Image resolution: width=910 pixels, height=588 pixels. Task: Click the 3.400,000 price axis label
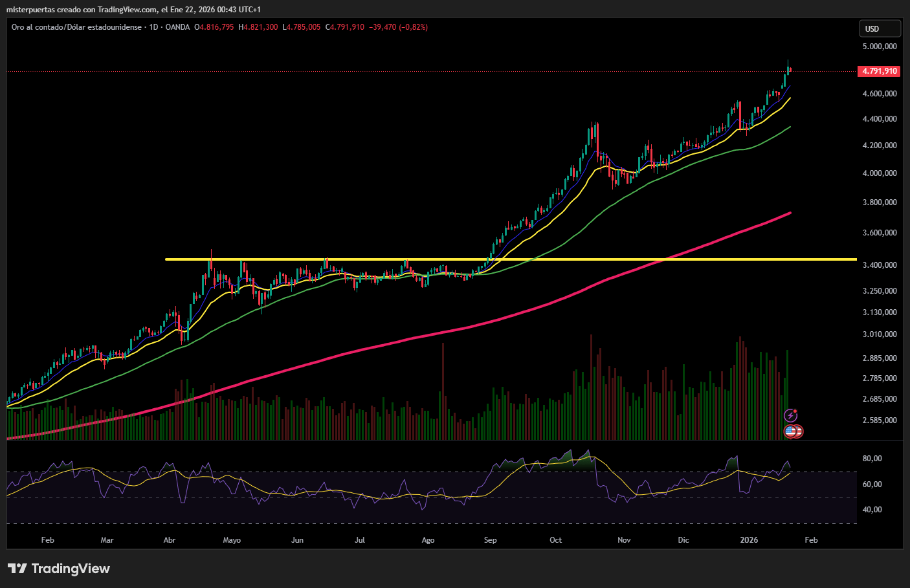coord(880,265)
